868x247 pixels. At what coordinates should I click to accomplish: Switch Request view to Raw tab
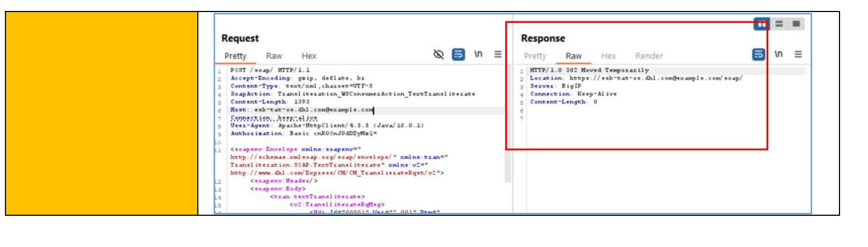click(x=274, y=56)
